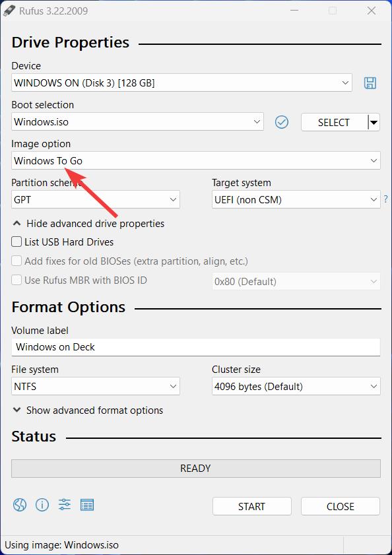
Task: Open the 0x80 (Default) BIOS ID dropdown
Action: [296, 282]
